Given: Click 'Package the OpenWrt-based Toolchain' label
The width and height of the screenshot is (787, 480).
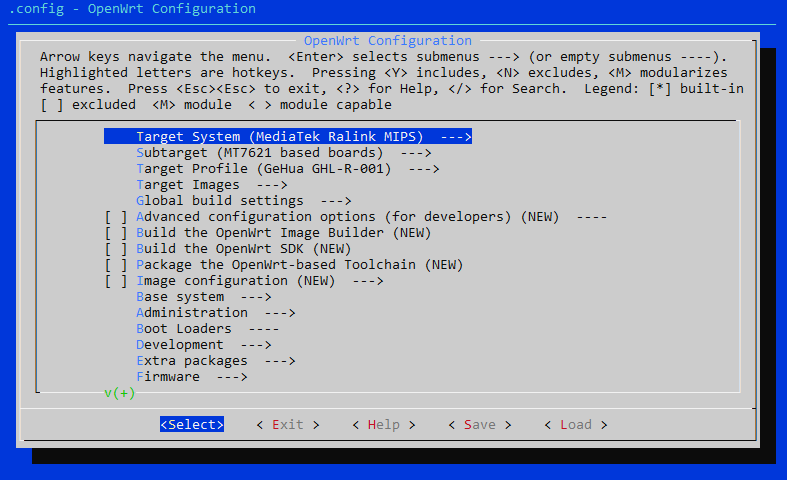Looking at the screenshot, I should pyautogui.click(x=276, y=265).
